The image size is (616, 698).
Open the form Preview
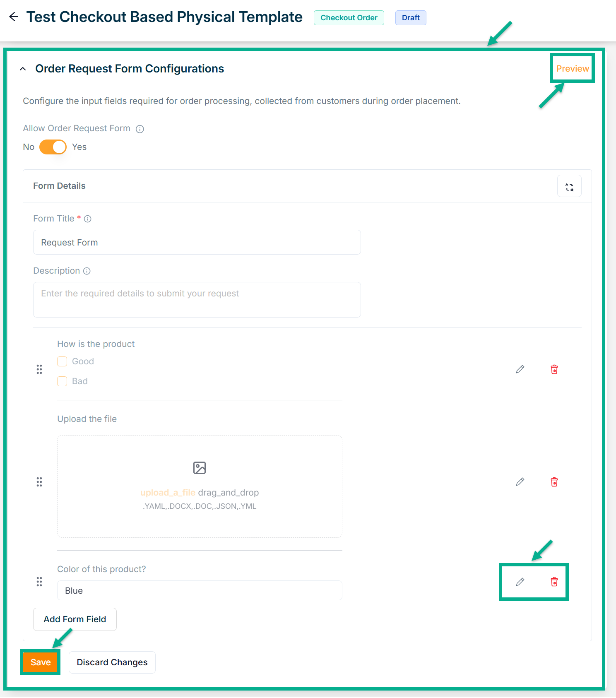click(x=572, y=69)
